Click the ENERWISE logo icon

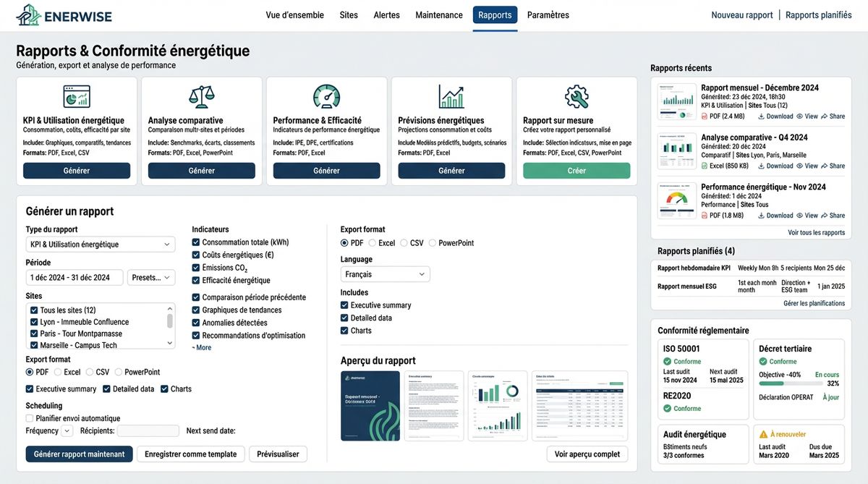(27, 14)
